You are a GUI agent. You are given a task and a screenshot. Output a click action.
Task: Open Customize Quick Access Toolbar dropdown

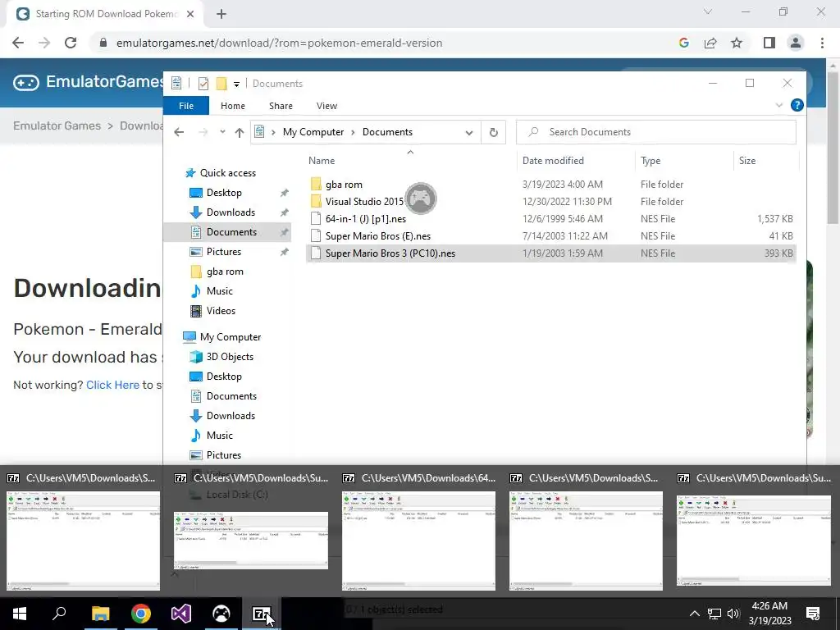coord(236,84)
